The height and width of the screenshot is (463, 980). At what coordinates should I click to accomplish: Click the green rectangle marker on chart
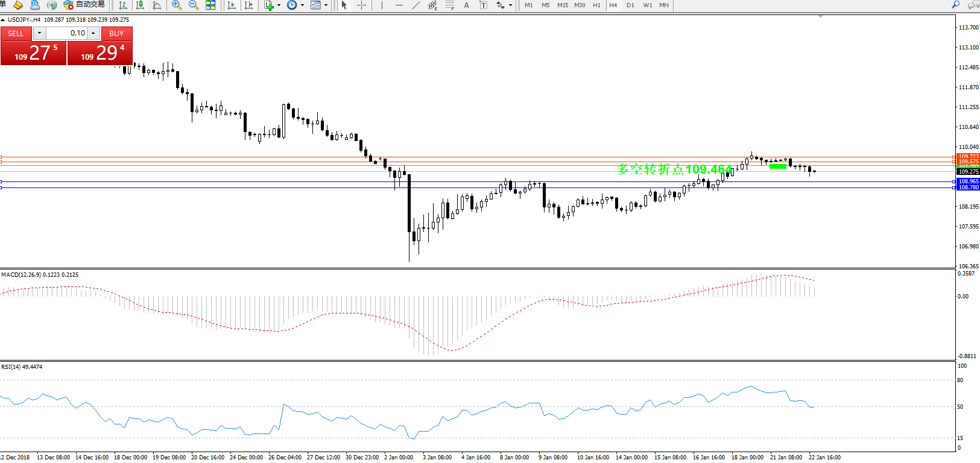pyautogui.click(x=777, y=166)
